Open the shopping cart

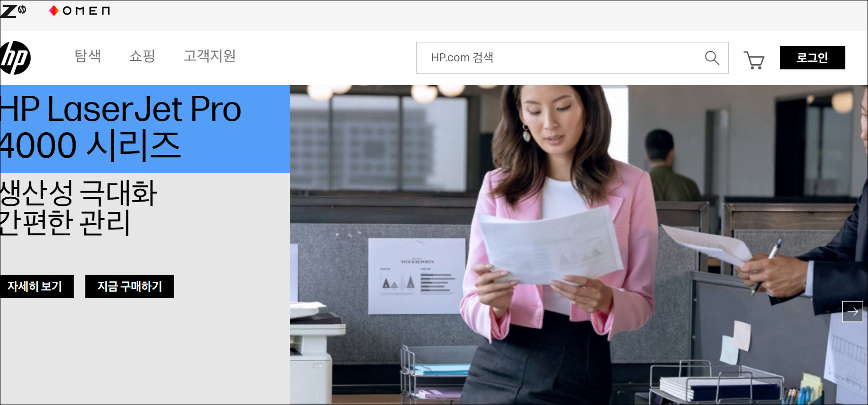754,60
